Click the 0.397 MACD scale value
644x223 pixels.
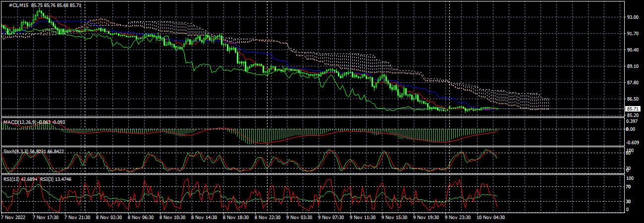632,121
